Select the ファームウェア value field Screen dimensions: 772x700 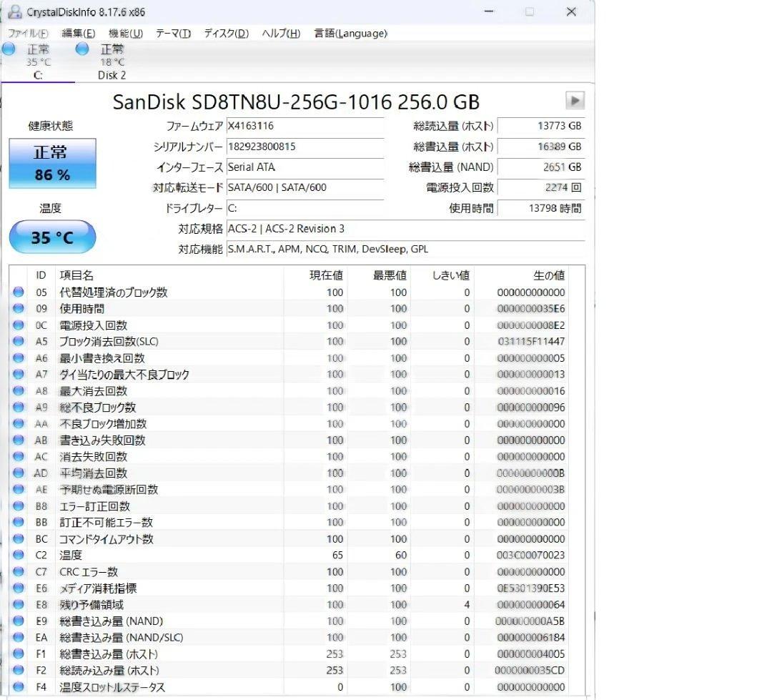pos(300,127)
